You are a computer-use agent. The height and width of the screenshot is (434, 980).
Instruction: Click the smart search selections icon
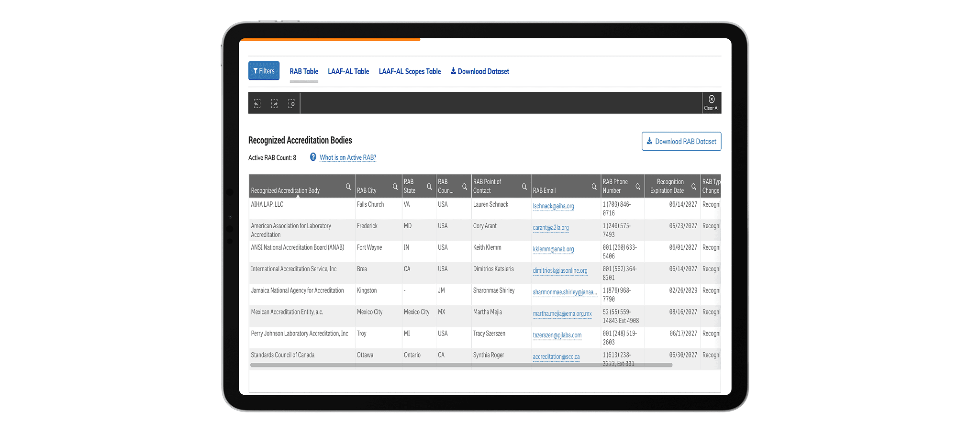coord(291,103)
